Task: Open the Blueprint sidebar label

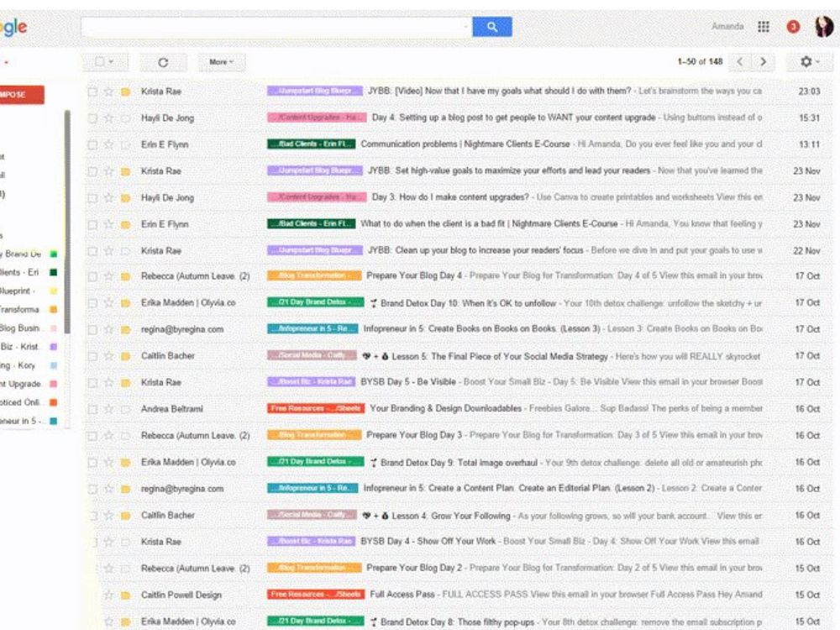Action: [x=18, y=291]
